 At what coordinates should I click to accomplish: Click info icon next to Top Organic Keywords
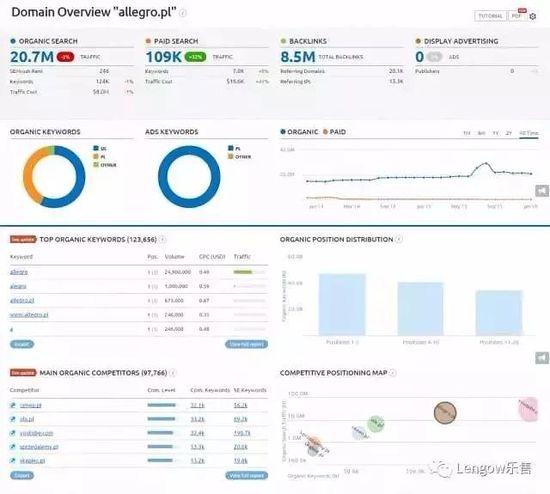[x=162, y=240]
